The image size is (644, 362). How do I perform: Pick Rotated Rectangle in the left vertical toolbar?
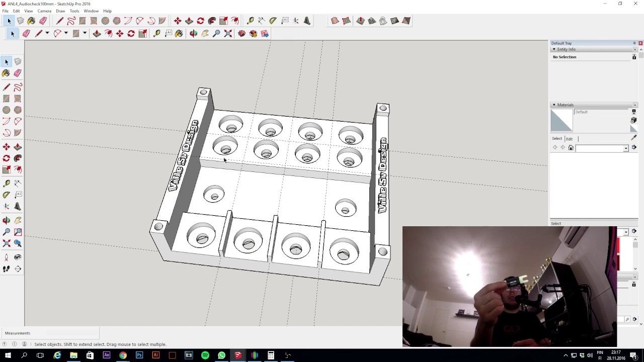(x=18, y=99)
